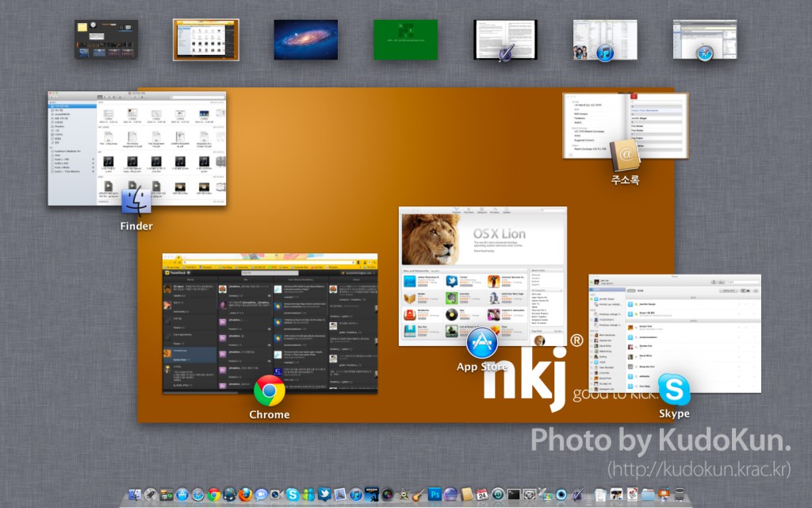Screen dimensions: 812x508
Task: Open Photoshop (Ps) from the Dock
Action: click(435, 495)
